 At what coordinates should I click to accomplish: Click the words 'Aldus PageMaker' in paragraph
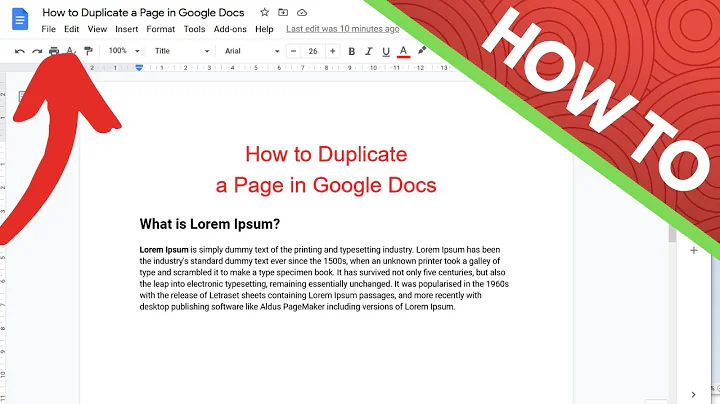tap(292, 307)
